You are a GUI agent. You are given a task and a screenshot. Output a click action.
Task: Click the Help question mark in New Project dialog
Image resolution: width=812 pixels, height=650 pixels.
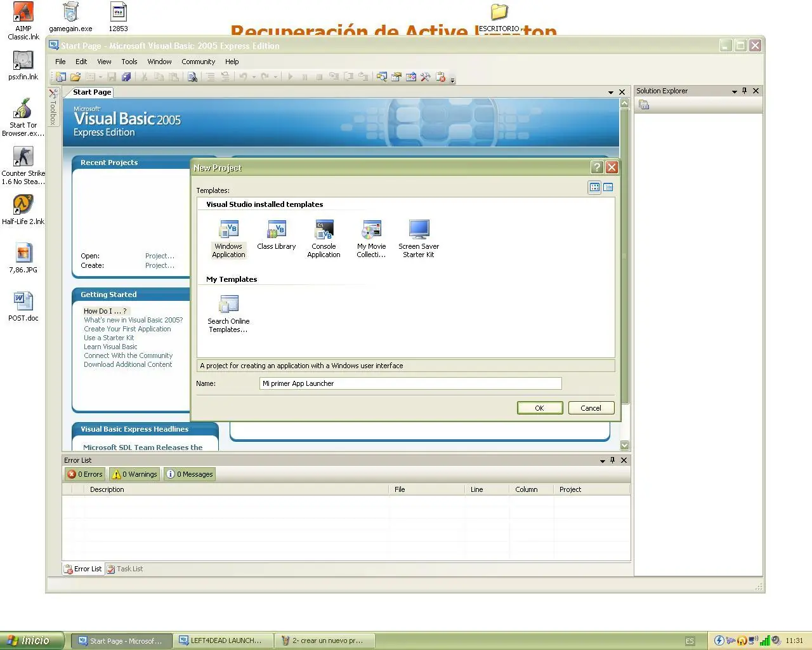[x=597, y=168]
